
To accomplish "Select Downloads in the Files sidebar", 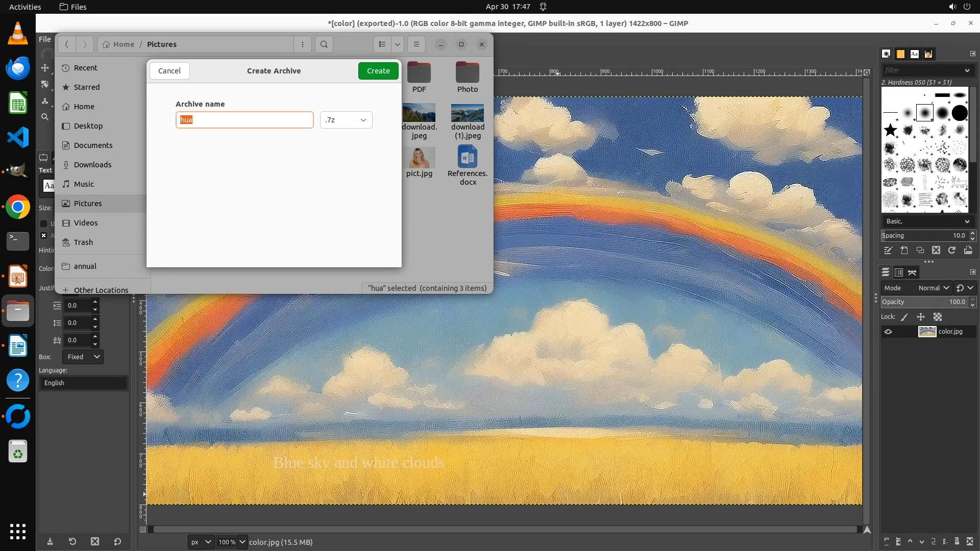I will [92, 165].
